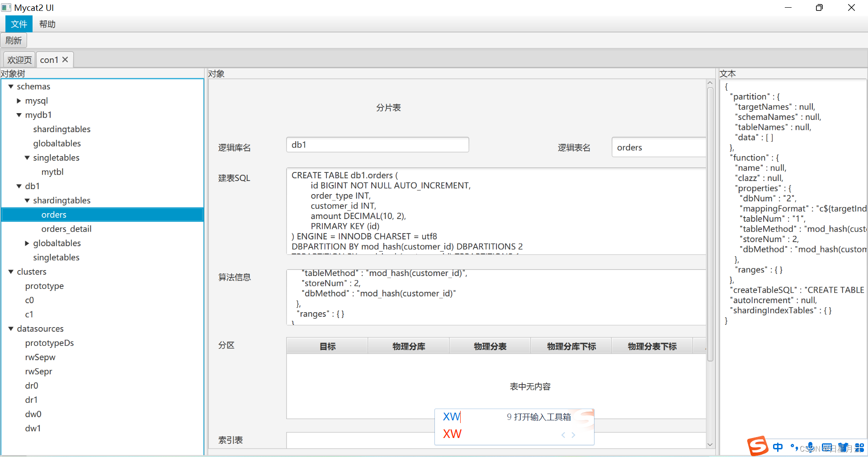Open the 帮助 menu
This screenshot has width=868, height=457.
tap(47, 24)
